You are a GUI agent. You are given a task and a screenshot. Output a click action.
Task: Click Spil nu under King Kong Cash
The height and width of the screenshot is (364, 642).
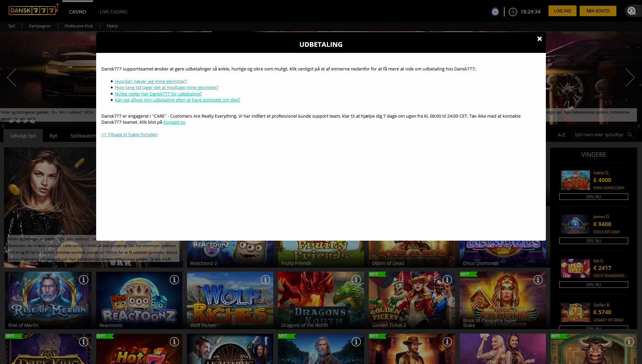coord(593,196)
